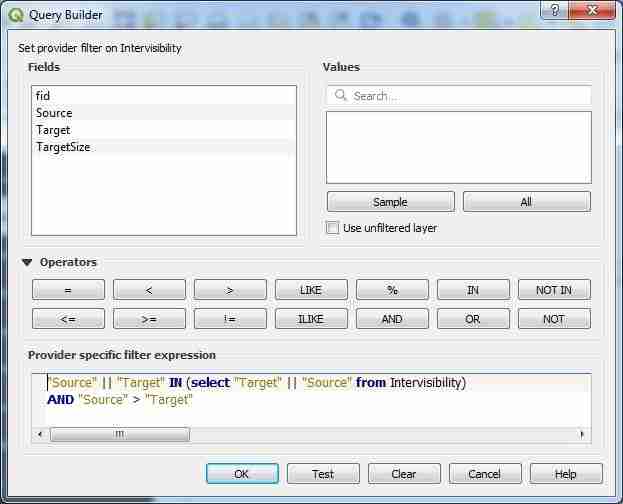Viewport: 623px width, 504px height.
Task: Insert the >= operator
Action: point(149,319)
